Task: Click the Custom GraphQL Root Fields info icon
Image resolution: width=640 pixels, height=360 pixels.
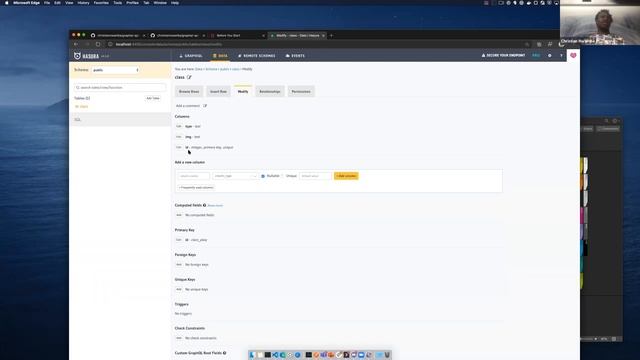Action: coord(224,353)
